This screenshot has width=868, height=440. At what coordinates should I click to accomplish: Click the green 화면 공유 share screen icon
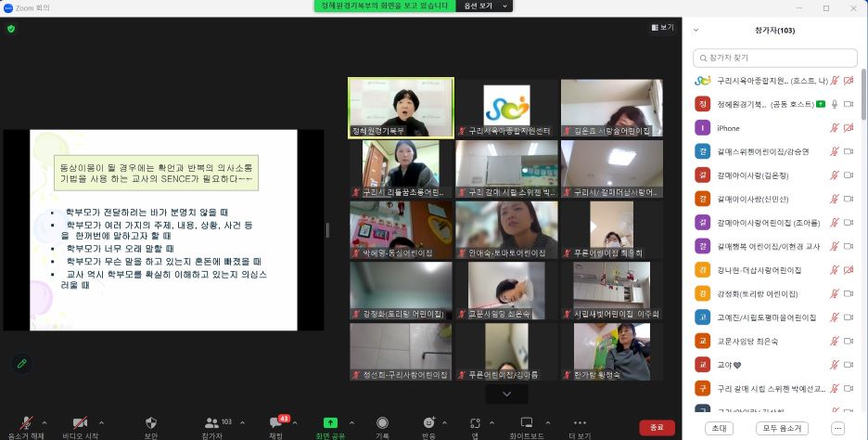pos(330,422)
